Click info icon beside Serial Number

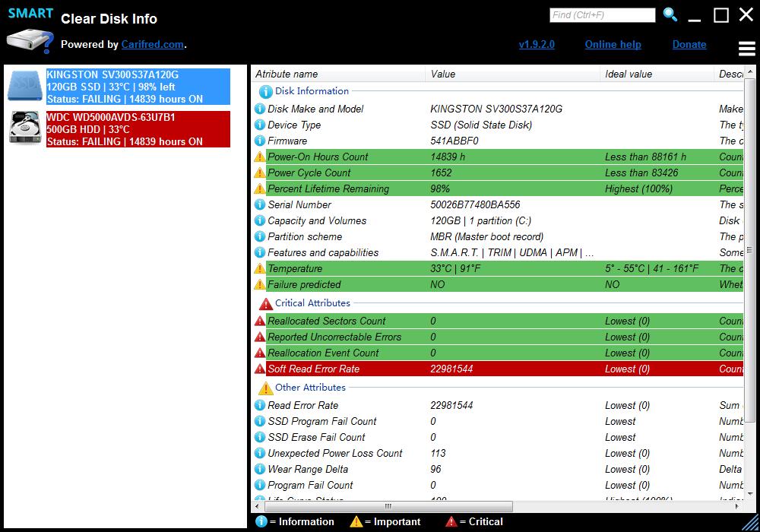pyautogui.click(x=260, y=205)
